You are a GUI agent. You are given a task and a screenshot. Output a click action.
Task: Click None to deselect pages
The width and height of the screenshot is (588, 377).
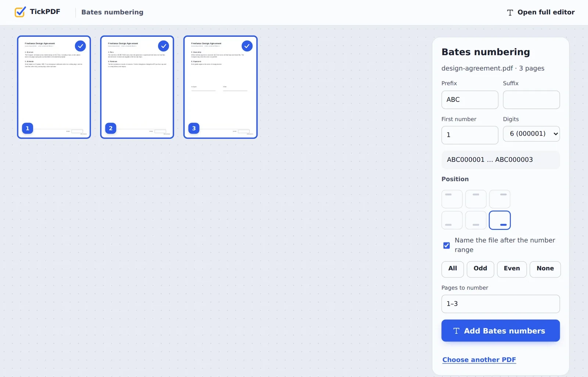(545, 269)
